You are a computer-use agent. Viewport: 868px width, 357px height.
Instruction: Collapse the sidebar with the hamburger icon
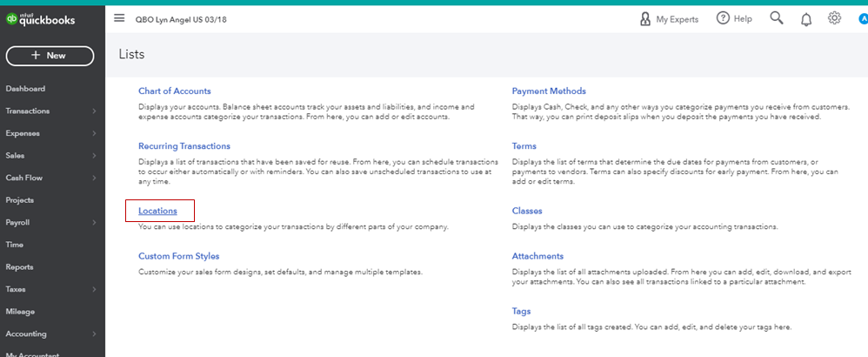coord(119,18)
